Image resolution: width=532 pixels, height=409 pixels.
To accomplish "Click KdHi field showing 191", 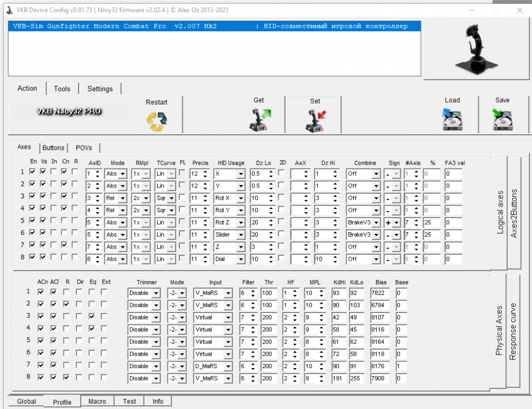I will click(339, 379).
